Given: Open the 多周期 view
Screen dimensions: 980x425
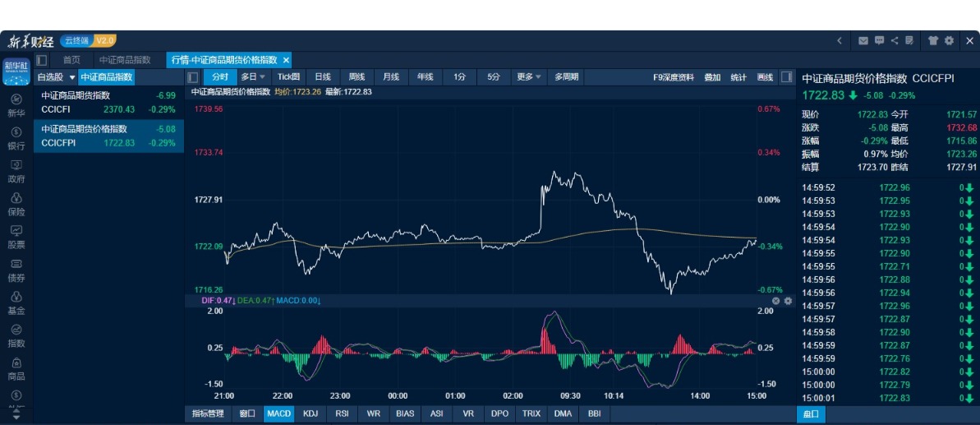Looking at the screenshot, I should click(566, 77).
